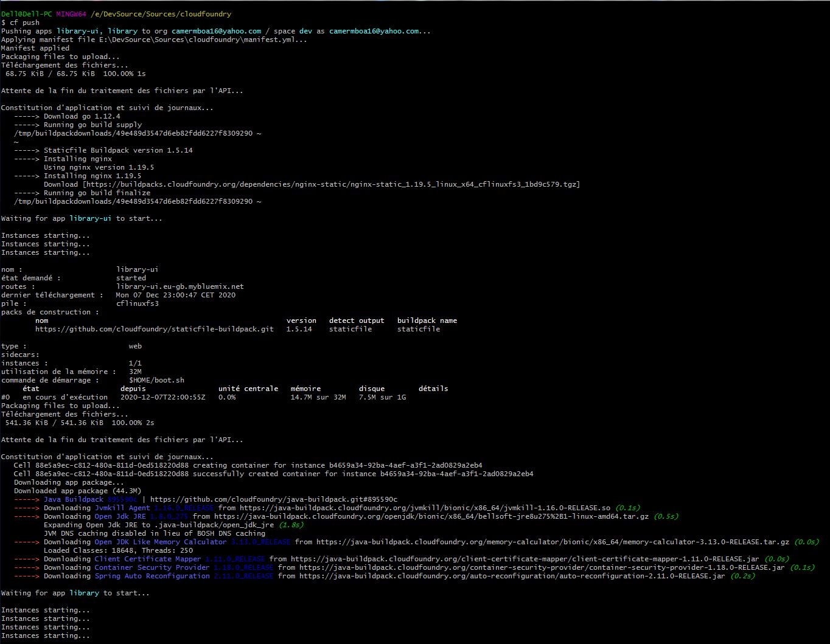Click the jvmkill-1.16.0-RELEASE.so download URL

click(x=425, y=508)
